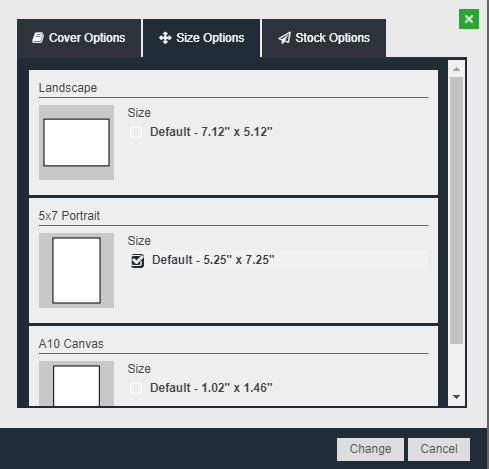
Task: Click the book icon on Cover Options
Action: 38,38
